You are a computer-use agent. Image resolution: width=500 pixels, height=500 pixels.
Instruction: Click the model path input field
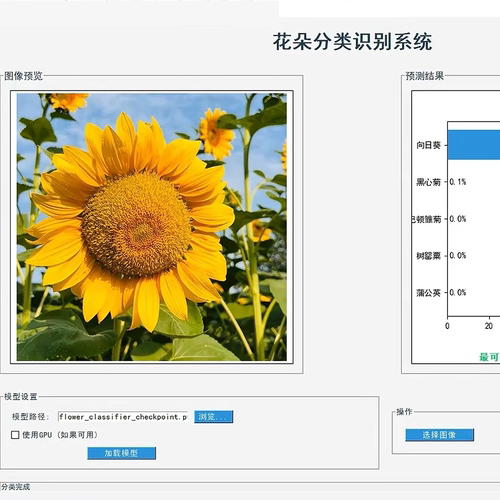123,417
